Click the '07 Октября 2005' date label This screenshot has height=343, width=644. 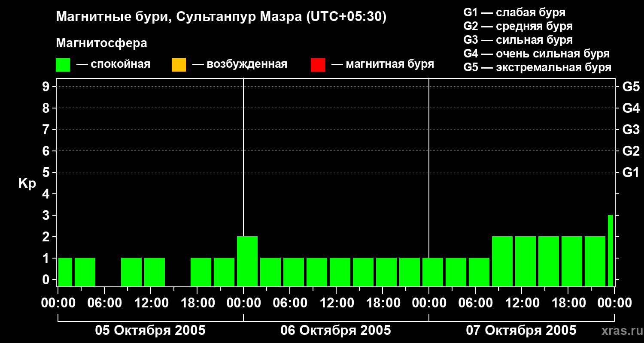pyautogui.click(x=521, y=331)
